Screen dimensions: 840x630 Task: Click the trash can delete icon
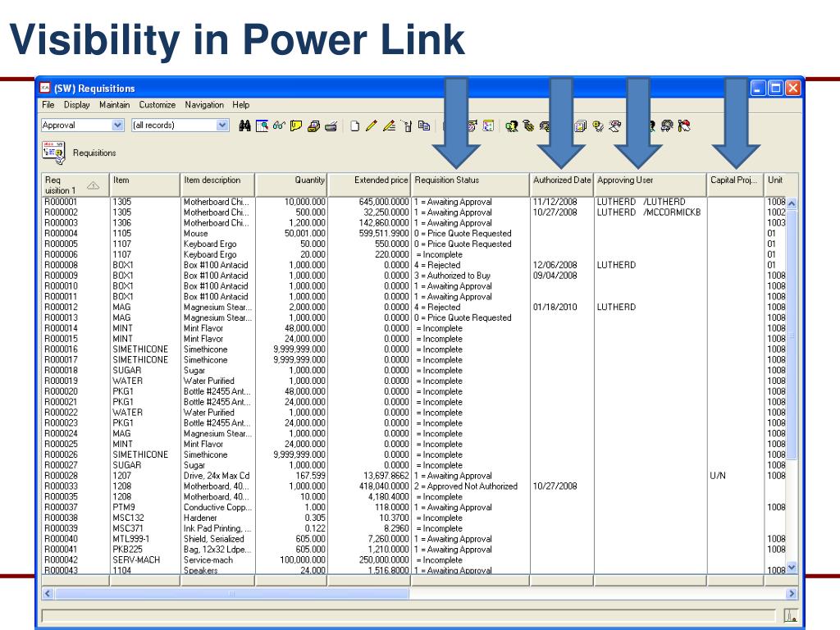pyautogui.click(x=407, y=126)
